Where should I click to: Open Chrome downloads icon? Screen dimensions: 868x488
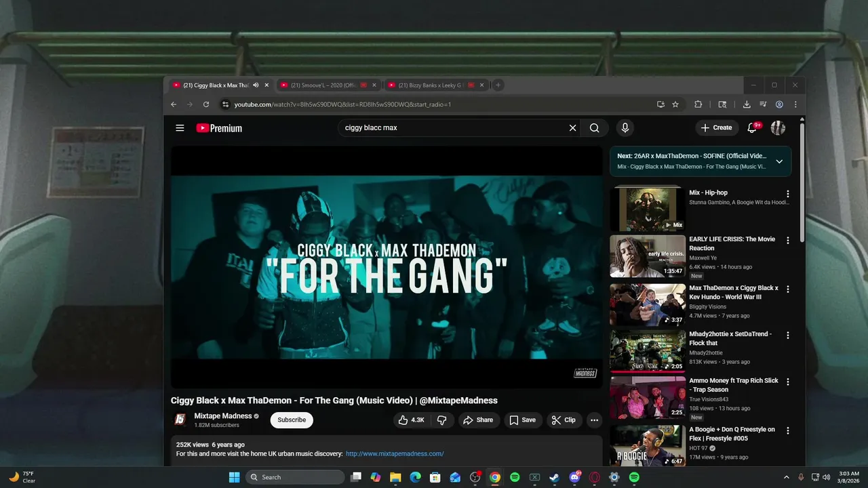pyautogui.click(x=747, y=104)
